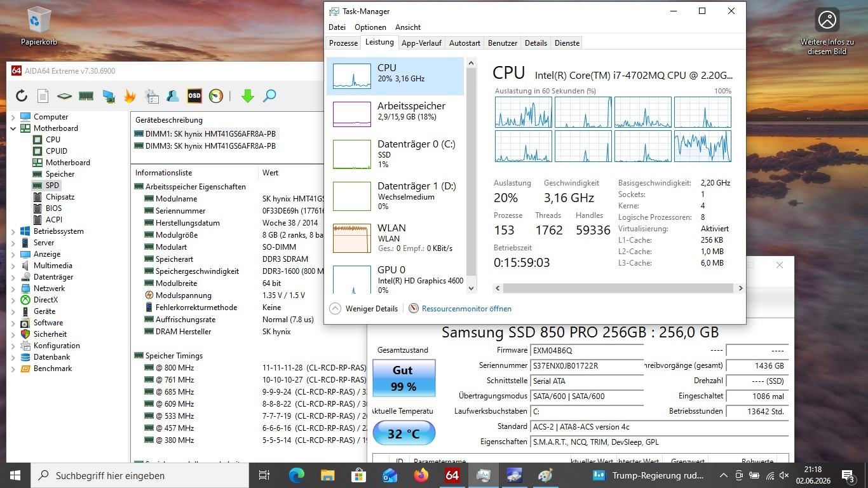Open File Explorer from the taskbar
This screenshot has width=868, height=488.
tap(327, 475)
